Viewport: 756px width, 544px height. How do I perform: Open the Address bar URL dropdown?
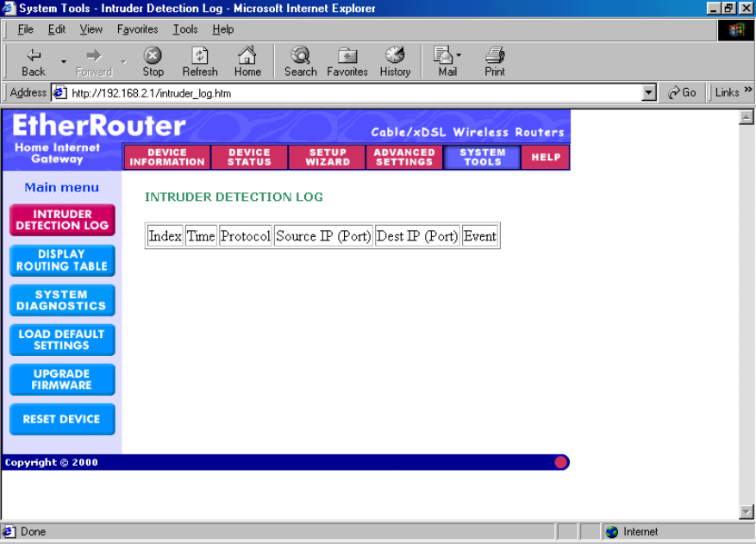(649, 92)
